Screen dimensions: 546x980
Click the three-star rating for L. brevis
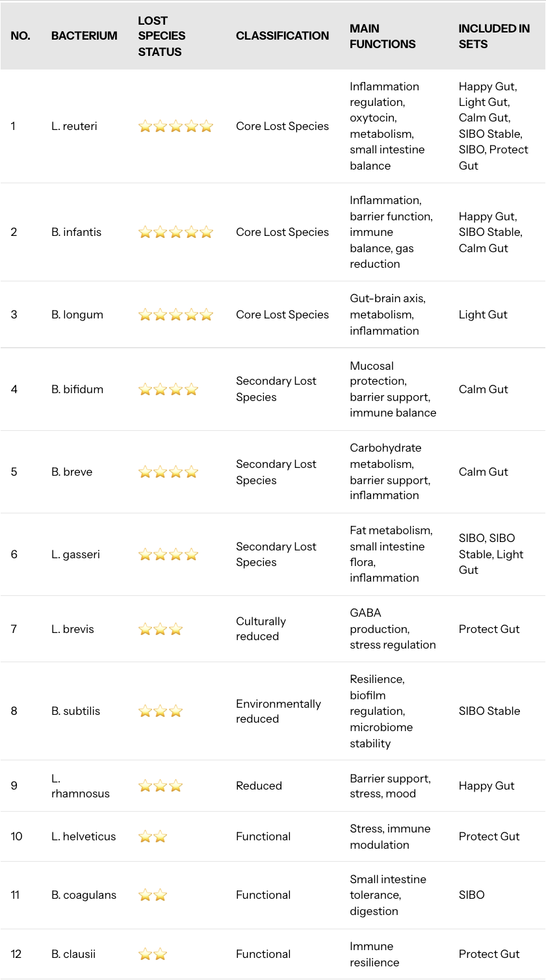pos(161,629)
